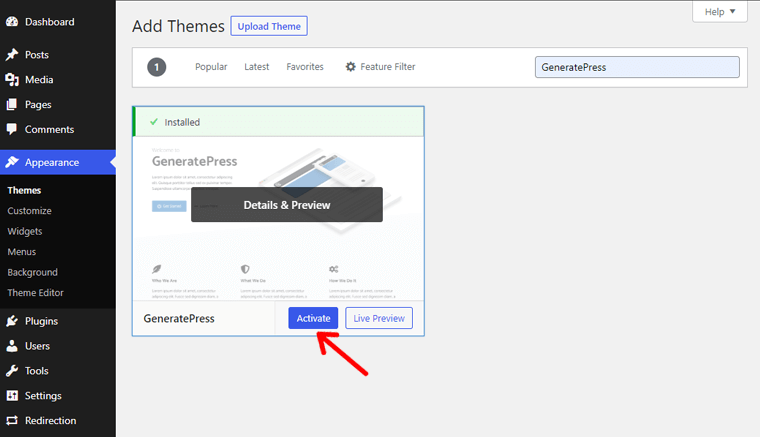Click the Media library icon
Screen dimensions: 760x437
tap(12, 80)
